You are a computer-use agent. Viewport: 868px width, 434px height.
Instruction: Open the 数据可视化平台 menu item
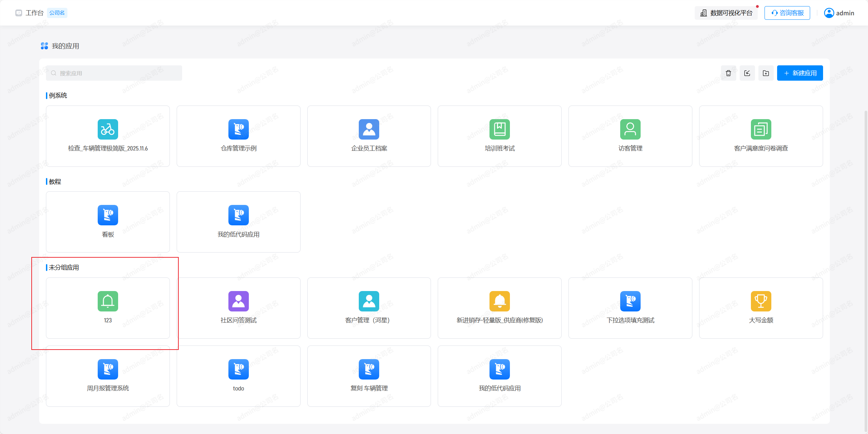[x=726, y=13]
